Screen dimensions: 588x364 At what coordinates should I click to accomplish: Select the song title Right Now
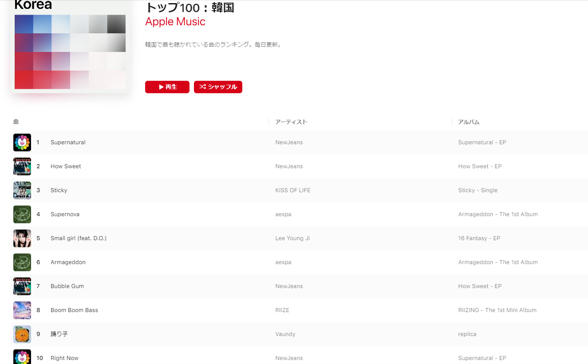coord(64,358)
